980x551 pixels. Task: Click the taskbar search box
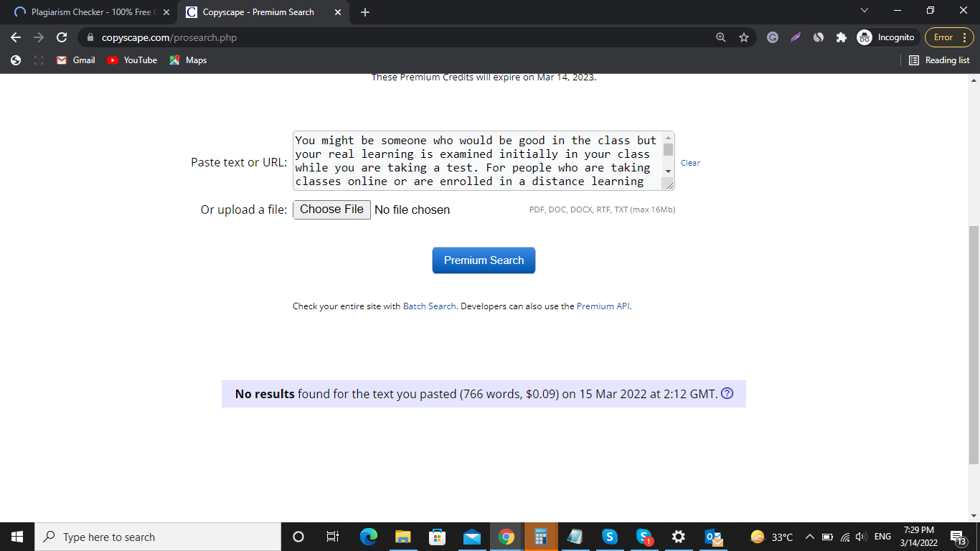click(158, 537)
